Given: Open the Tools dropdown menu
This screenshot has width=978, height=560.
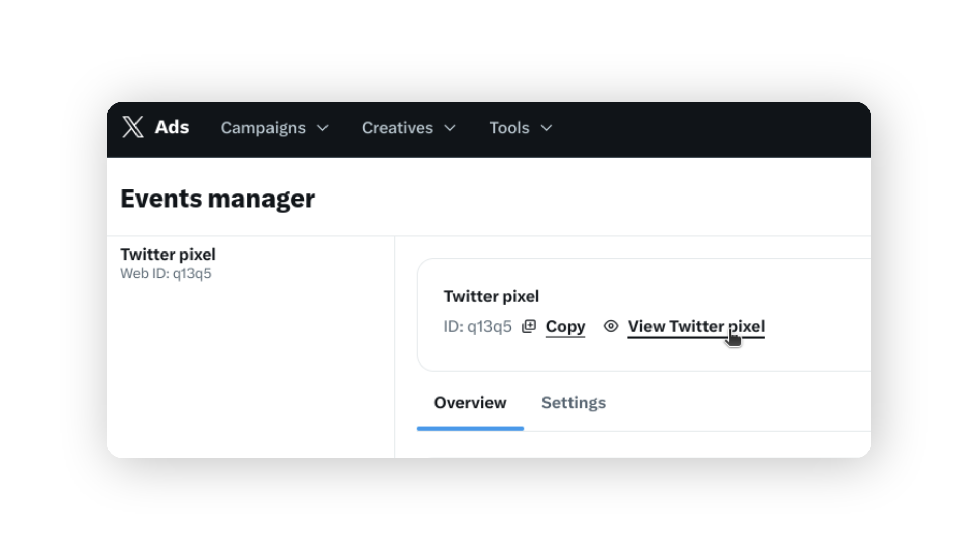Looking at the screenshot, I should [521, 128].
